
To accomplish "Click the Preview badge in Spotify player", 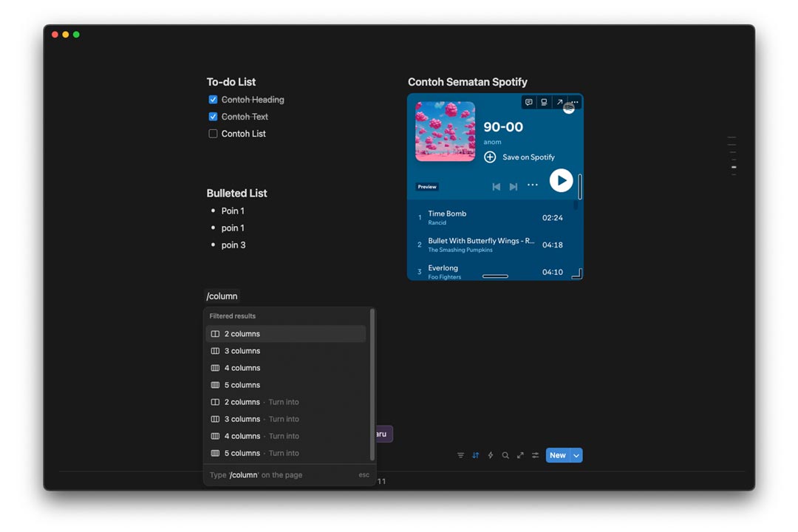I will 427,187.
